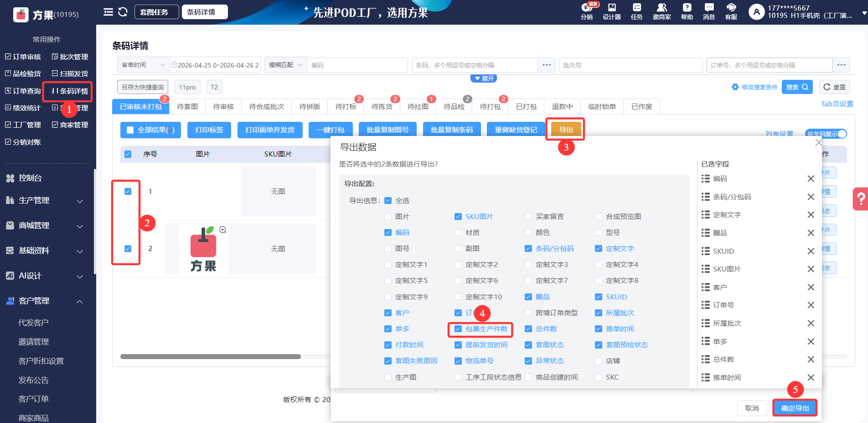Open the 待品检 tab

point(454,107)
